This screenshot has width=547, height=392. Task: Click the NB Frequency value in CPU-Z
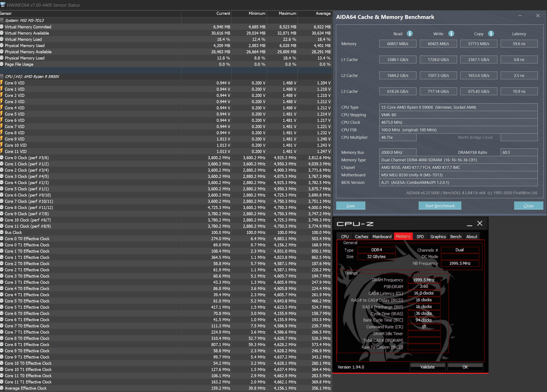point(460,263)
